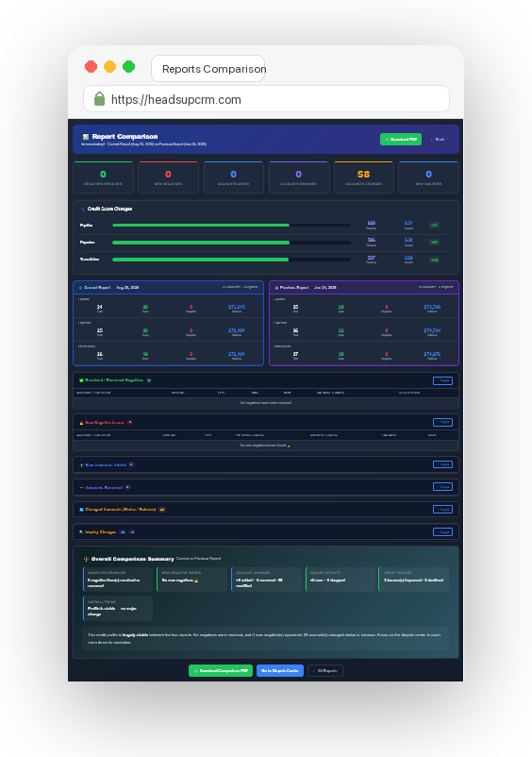Click the Negatives Resolved summary card
The image size is (532, 757).
118,580
